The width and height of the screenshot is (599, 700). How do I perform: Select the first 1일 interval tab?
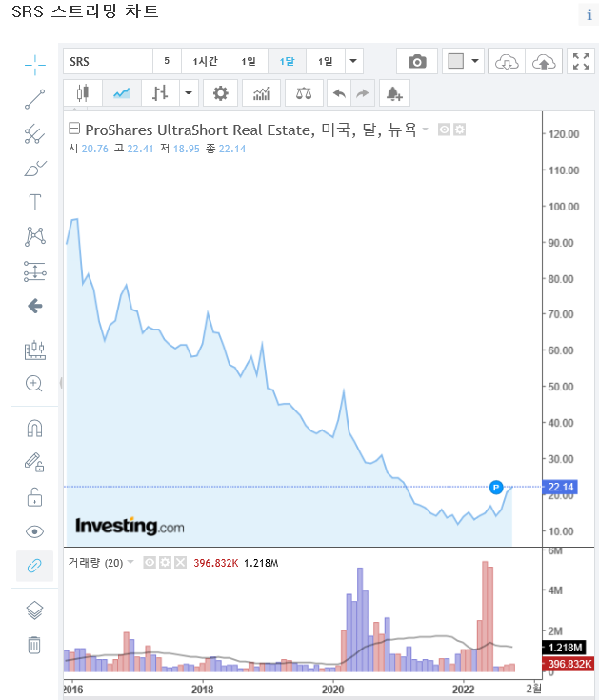(249, 61)
